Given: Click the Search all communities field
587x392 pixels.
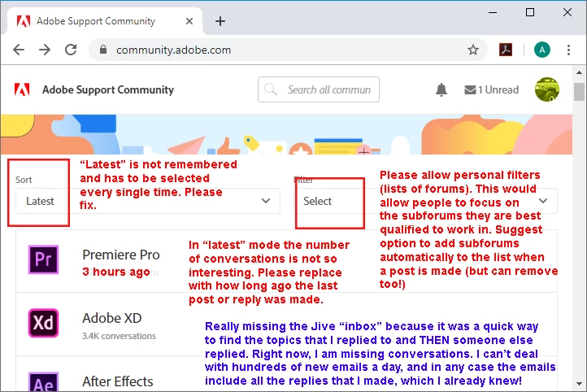Looking at the screenshot, I should (319, 89).
